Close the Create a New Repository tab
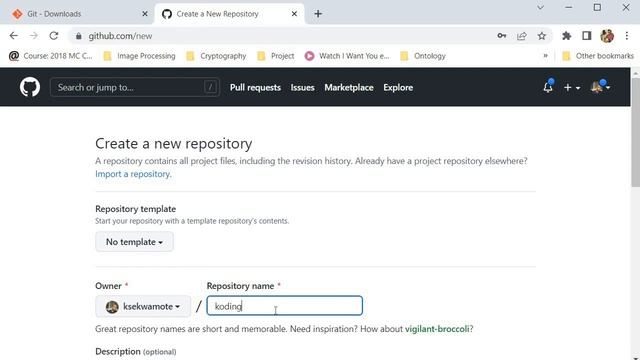 pyautogui.click(x=294, y=14)
